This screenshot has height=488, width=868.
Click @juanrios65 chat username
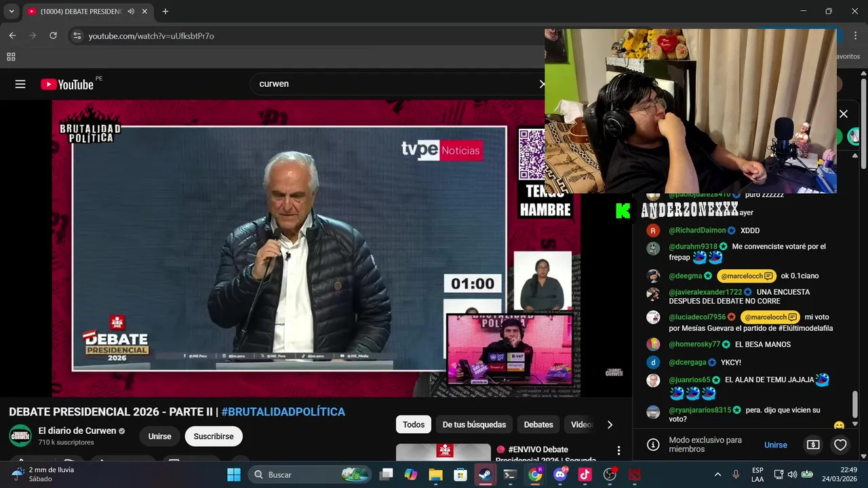[690, 380]
